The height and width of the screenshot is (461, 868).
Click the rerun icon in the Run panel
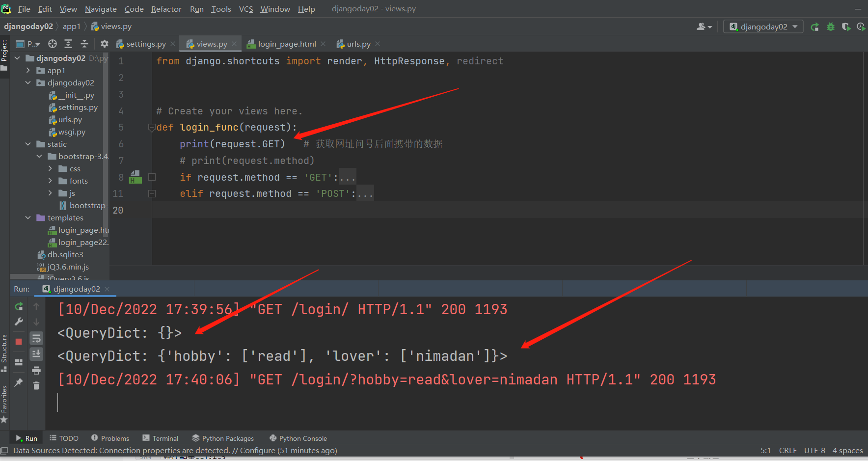click(x=19, y=306)
